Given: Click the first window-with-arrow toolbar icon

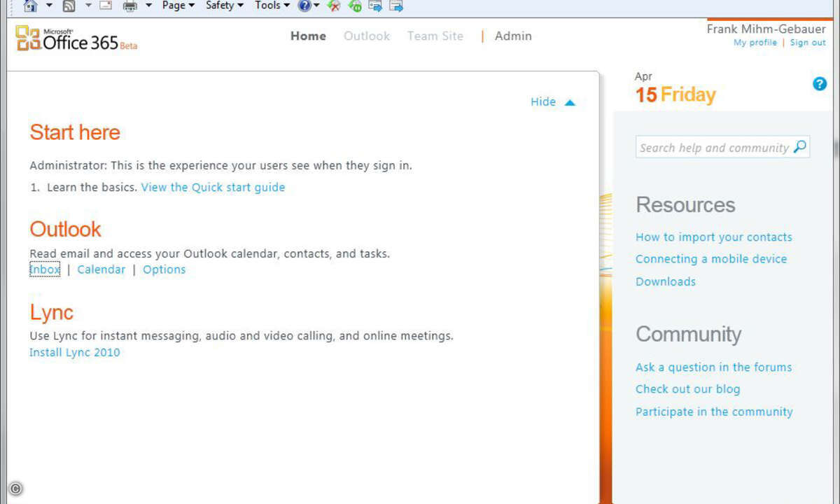Looking at the screenshot, I should click(x=375, y=6).
